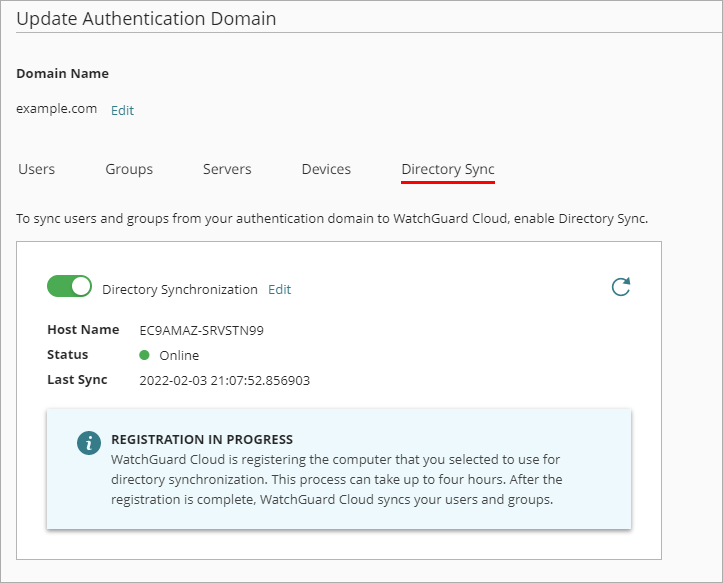Click the info icon in registration notice
The height and width of the screenshot is (583, 723).
click(x=89, y=444)
